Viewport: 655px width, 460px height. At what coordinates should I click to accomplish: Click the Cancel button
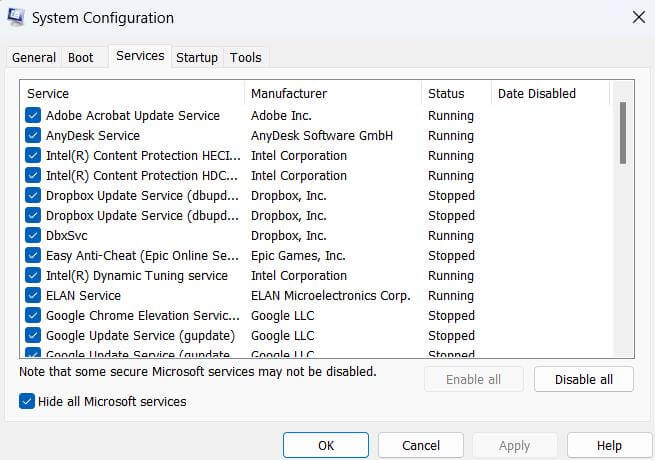coord(421,445)
